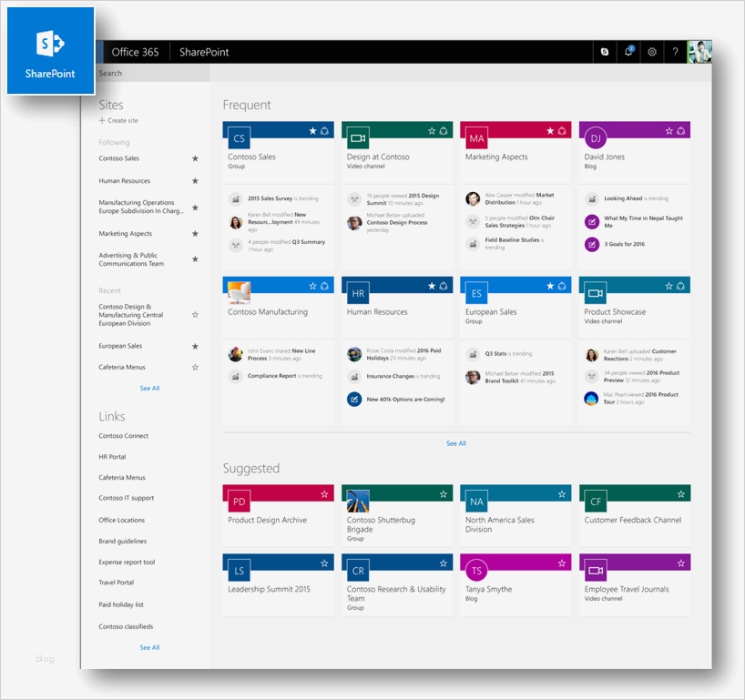Click the HR icon on Human Resources card

pyautogui.click(x=358, y=293)
